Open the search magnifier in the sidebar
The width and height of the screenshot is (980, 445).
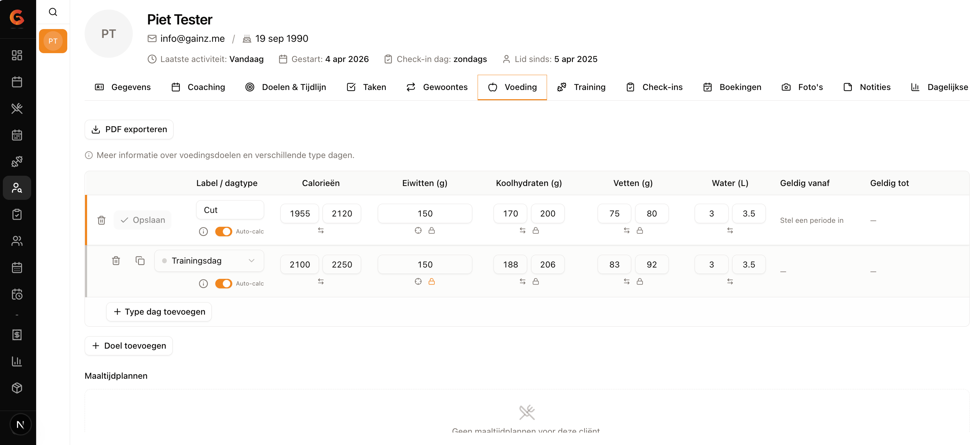click(53, 12)
